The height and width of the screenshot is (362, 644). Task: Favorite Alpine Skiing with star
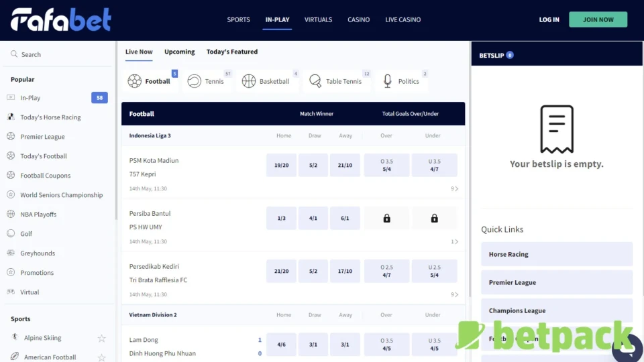(x=101, y=338)
